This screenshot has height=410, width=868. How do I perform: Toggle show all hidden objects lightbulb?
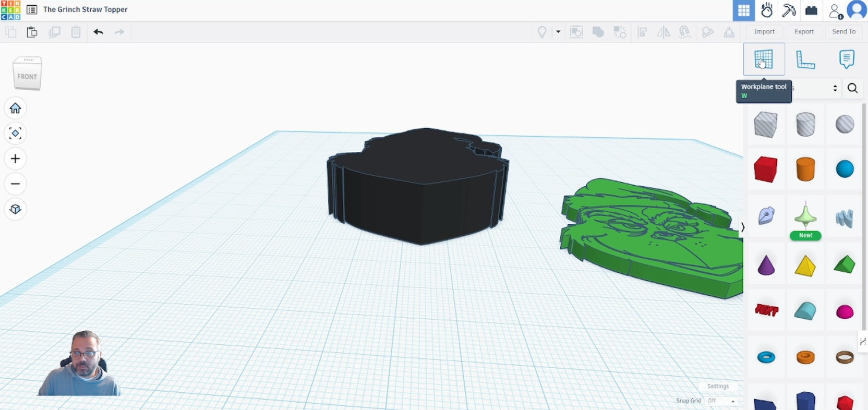click(542, 32)
